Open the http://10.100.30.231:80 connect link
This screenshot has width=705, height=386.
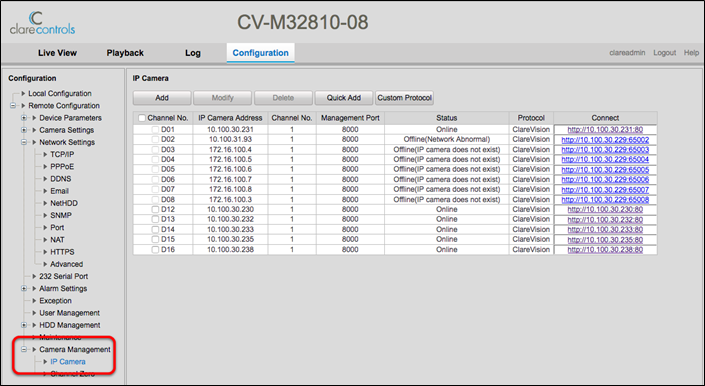pos(605,129)
